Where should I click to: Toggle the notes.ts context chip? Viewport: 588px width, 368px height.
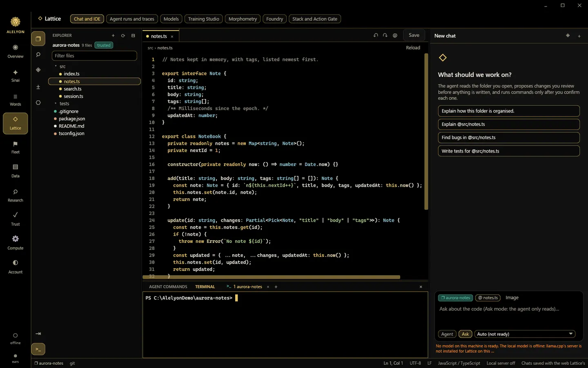pos(488,298)
